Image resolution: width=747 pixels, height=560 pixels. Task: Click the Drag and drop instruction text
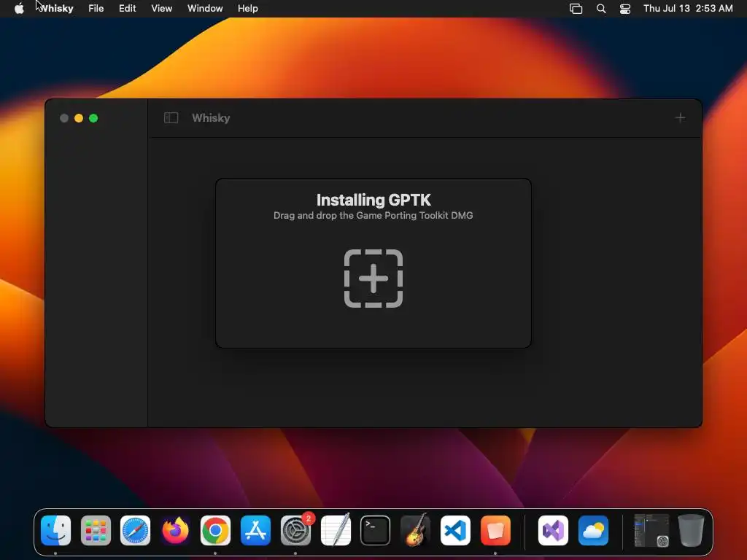373,216
